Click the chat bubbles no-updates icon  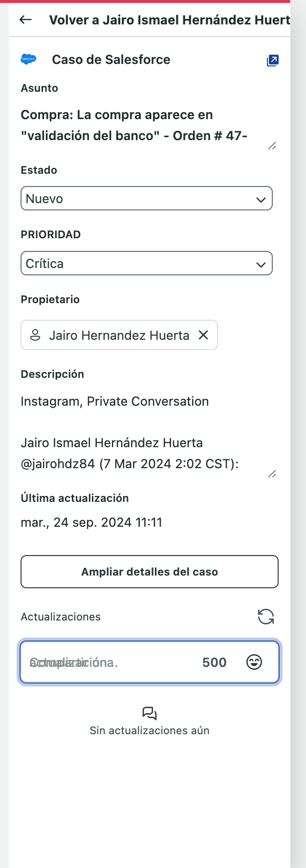click(150, 713)
